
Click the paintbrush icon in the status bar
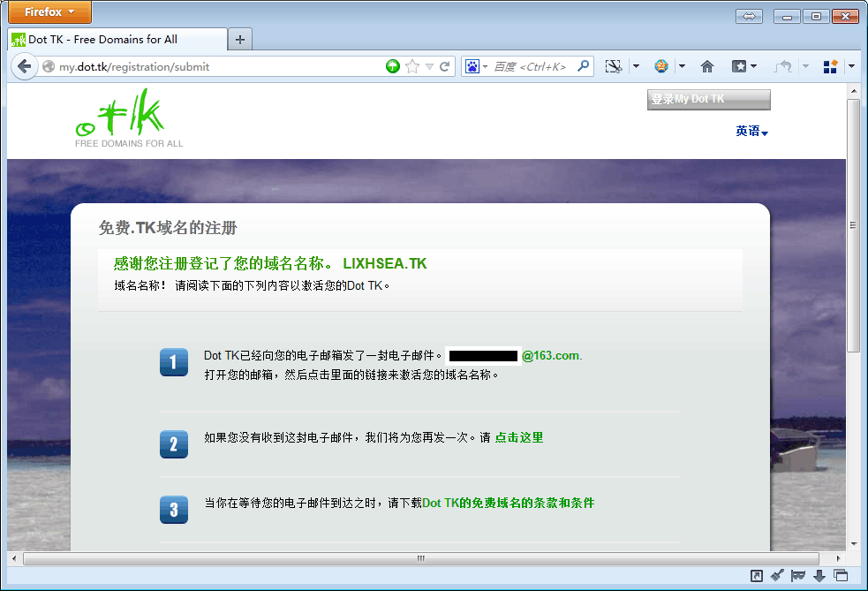pos(777,576)
